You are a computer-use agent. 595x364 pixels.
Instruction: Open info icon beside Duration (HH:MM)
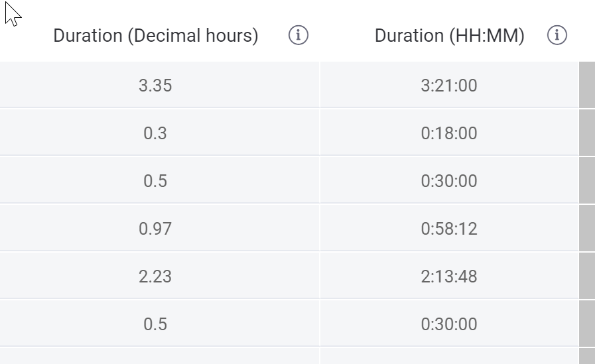557,35
